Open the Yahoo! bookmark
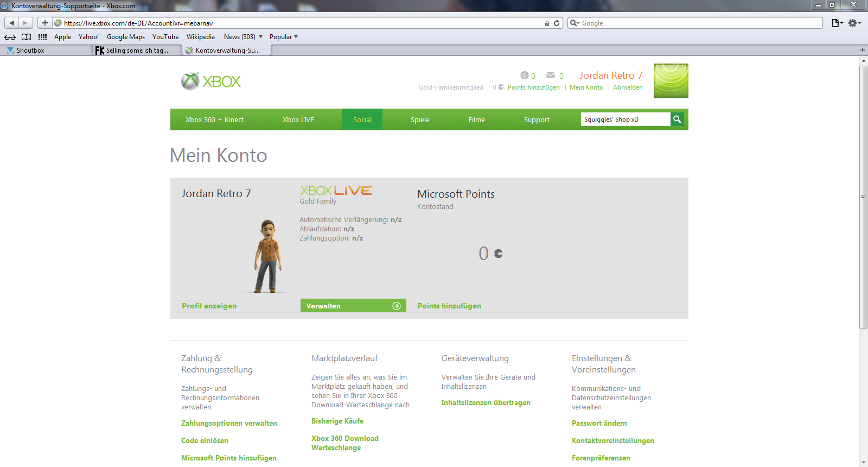The width and height of the screenshot is (868, 467). [88, 37]
